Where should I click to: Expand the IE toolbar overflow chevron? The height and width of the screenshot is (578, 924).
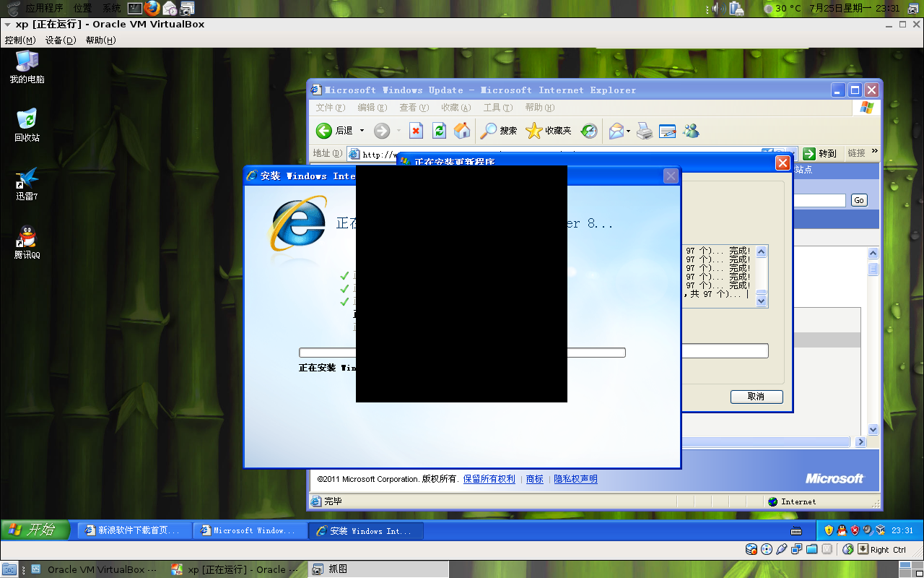(875, 152)
